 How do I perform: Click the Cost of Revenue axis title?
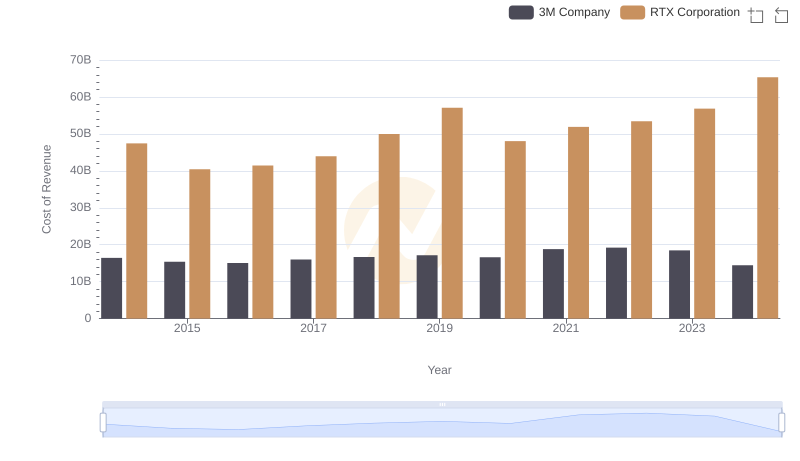[x=46, y=189]
